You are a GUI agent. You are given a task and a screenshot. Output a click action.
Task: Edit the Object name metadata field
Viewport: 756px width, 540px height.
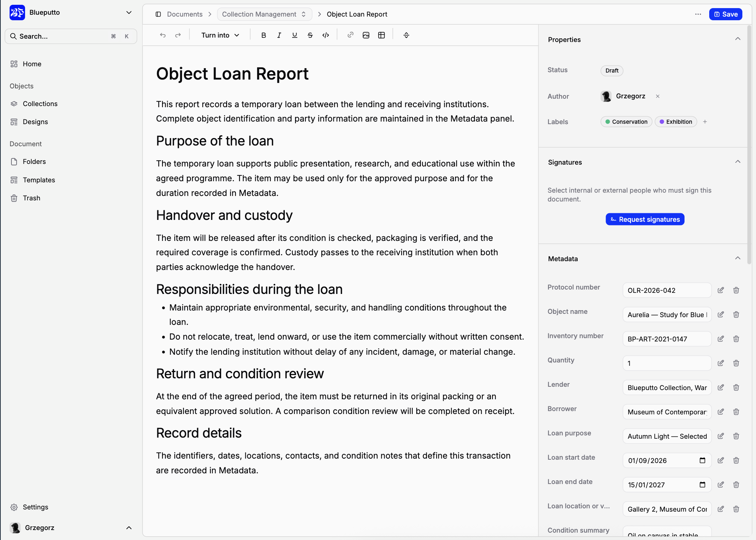coord(721,315)
